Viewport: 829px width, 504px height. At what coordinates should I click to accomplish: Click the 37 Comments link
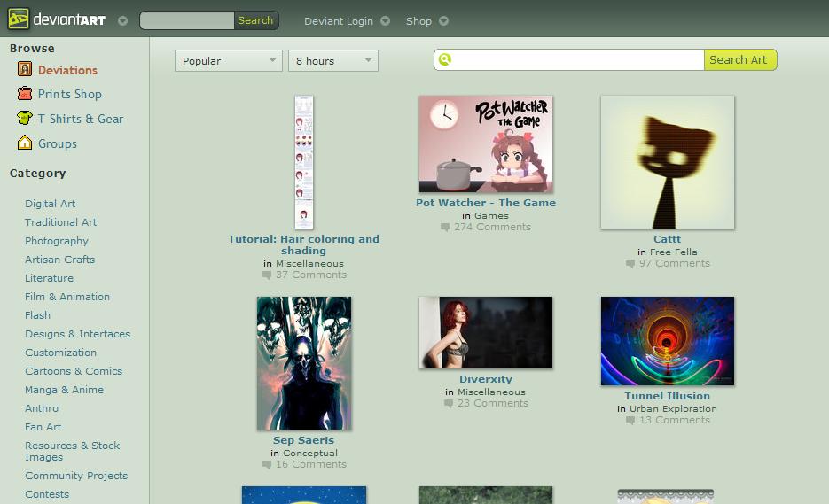point(311,275)
